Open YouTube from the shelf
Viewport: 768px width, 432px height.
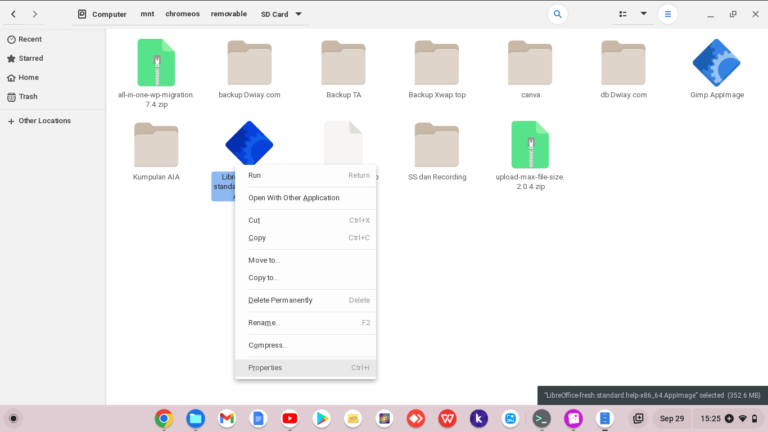click(290, 419)
